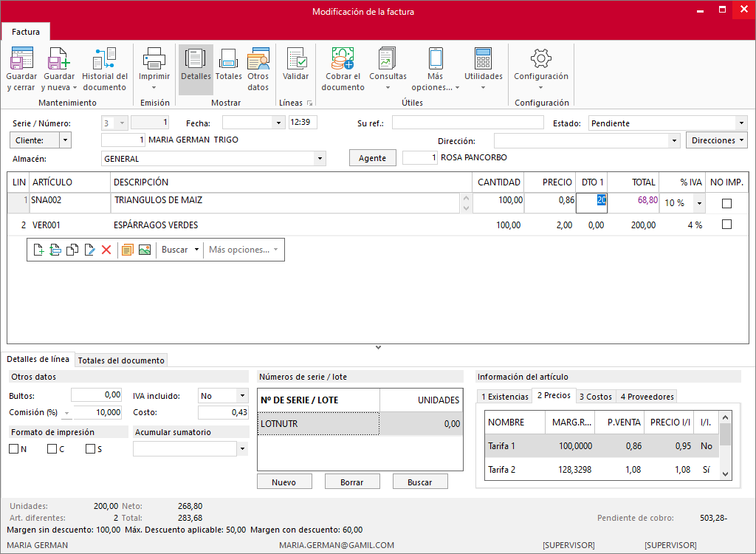Enable the N print format checkbox
756x554 pixels.
click(x=13, y=449)
